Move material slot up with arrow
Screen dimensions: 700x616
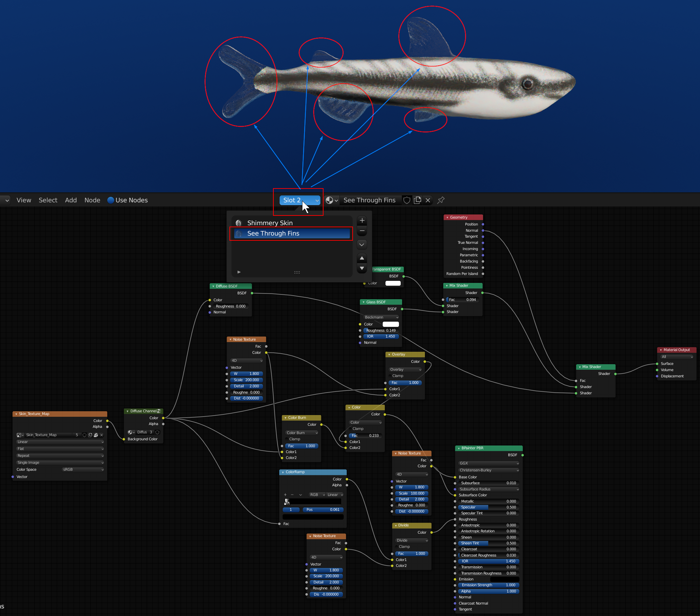362,258
